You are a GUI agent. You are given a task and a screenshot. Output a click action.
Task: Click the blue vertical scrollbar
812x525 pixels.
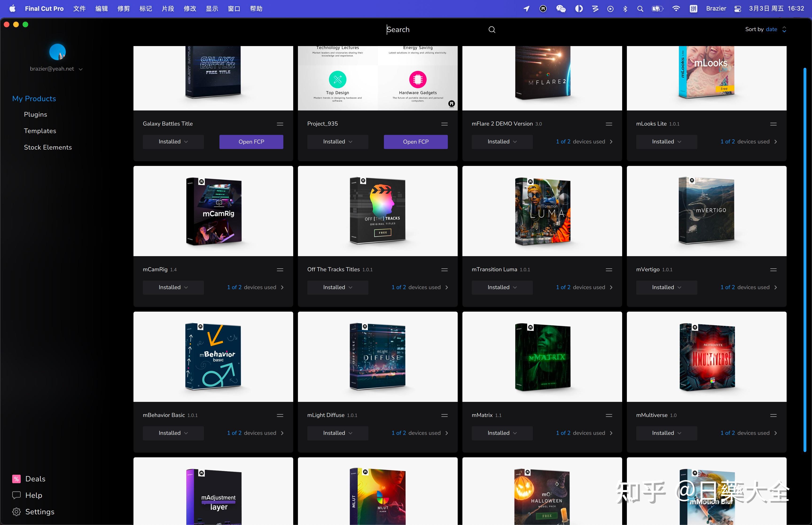click(804, 259)
